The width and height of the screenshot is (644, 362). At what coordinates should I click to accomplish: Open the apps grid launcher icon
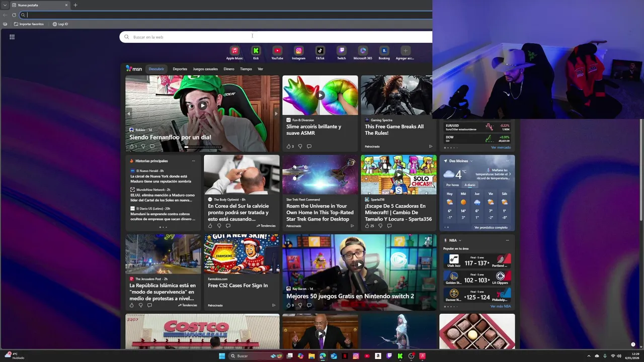click(12, 37)
